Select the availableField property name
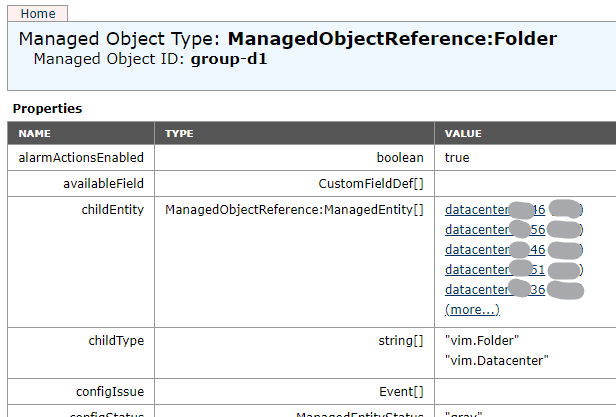The height and width of the screenshot is (417, 616). (x=103, y=184)
